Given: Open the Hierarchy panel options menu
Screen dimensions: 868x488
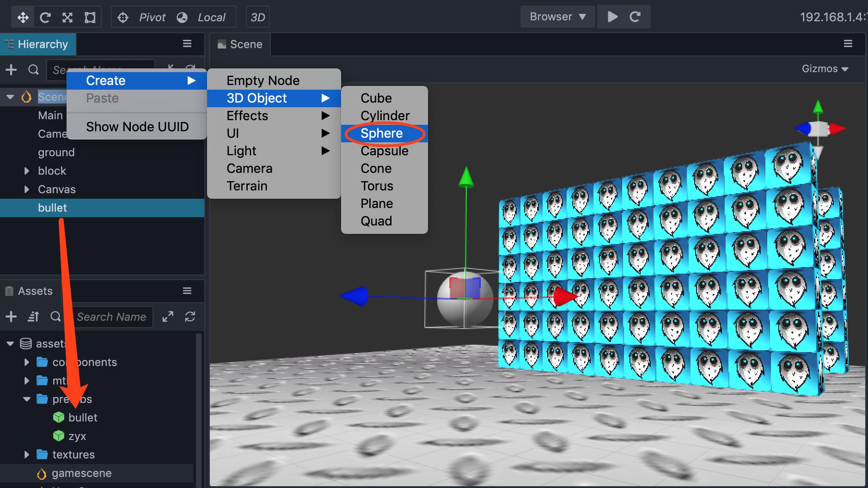Looking at the screenshot, I should (187, 43).
